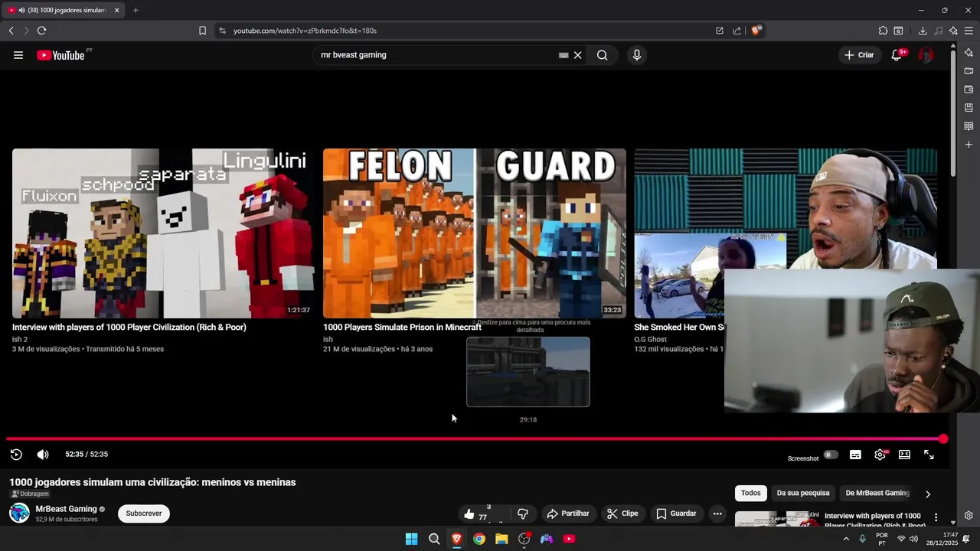Clear the search box text with X
Image resolution: width=980 pixels, height=551 pixels.
pos(578,55)
